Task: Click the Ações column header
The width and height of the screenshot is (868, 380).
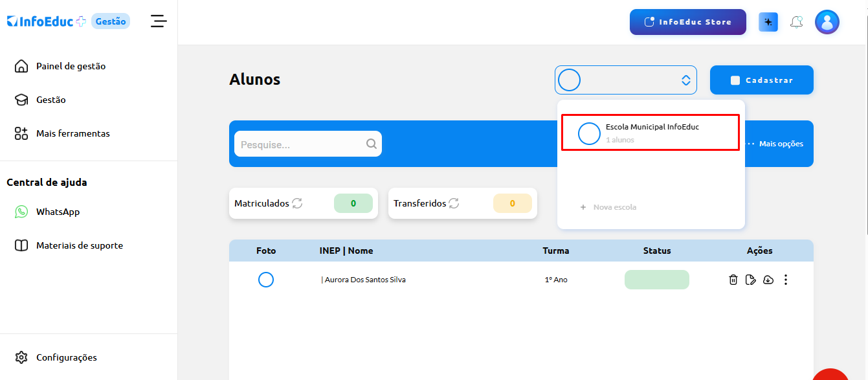Action: [759, 251]
